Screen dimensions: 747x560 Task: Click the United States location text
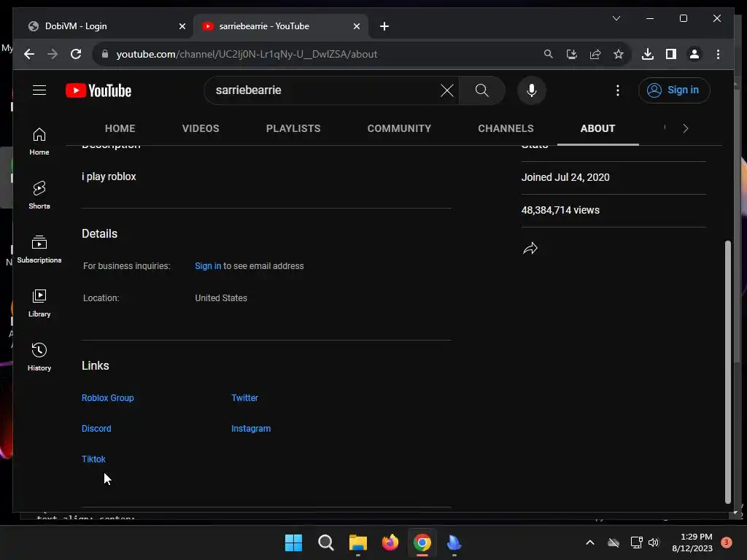(221, 298)
